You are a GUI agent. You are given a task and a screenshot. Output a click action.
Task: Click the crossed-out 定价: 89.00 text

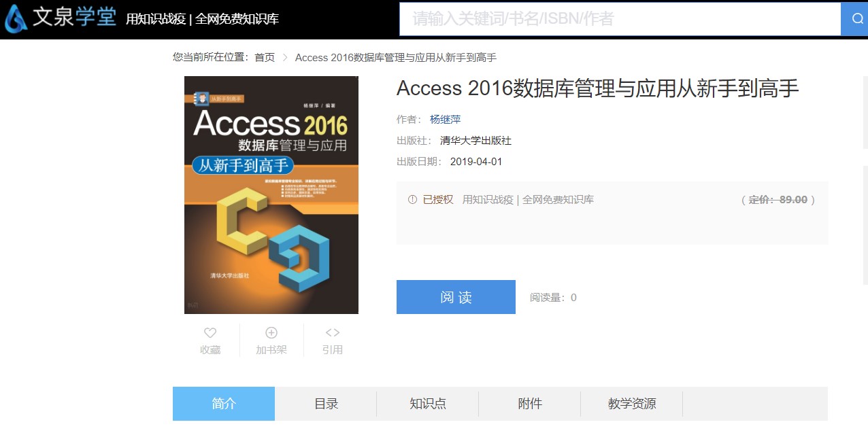[x=778, y=200]
